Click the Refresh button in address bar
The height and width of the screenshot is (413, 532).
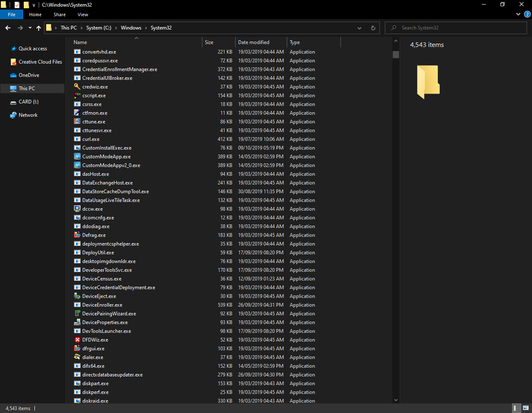[373, 28]
